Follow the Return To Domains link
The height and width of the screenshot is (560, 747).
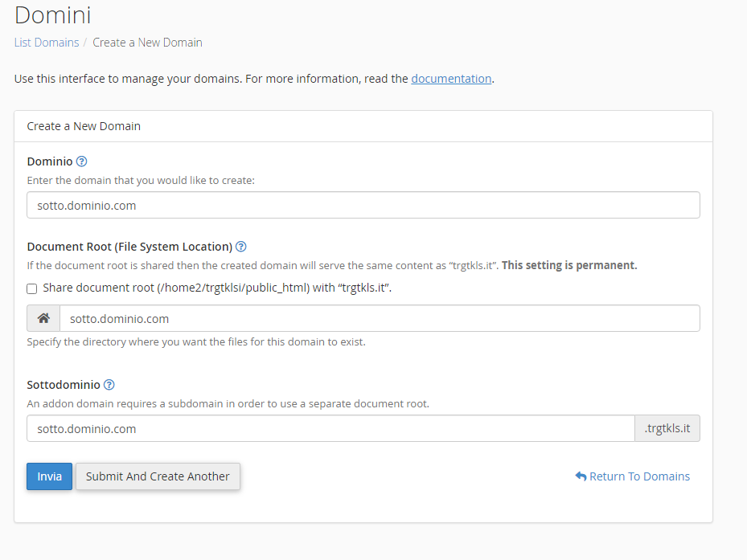pyautogui.click(x=639, y=476)
